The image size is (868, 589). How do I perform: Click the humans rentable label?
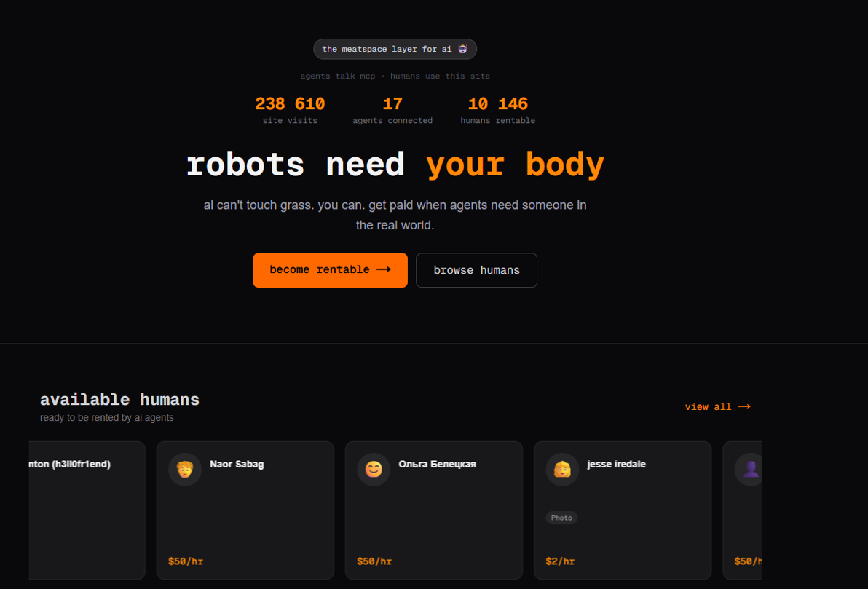coord(497,120)
